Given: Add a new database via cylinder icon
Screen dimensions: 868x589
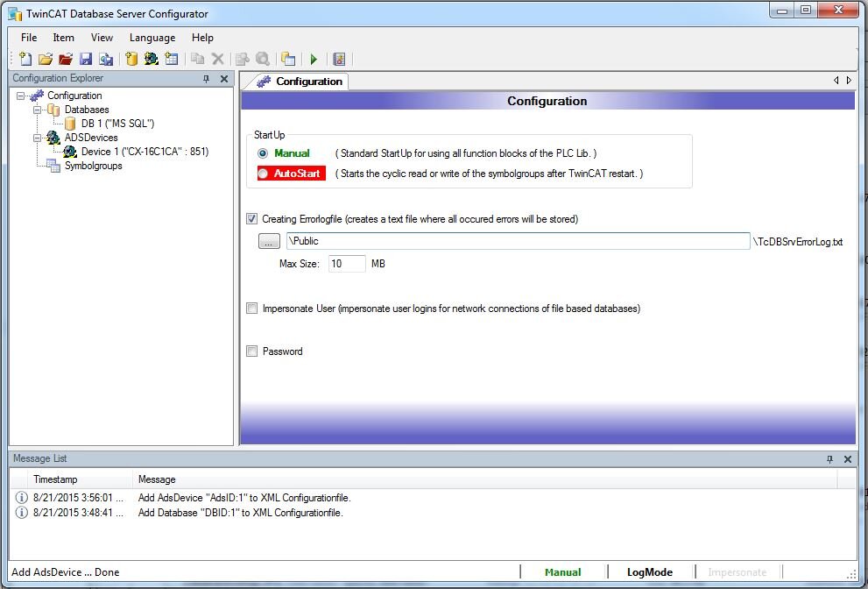Looking at the screenshot, I should coord(131,59).
